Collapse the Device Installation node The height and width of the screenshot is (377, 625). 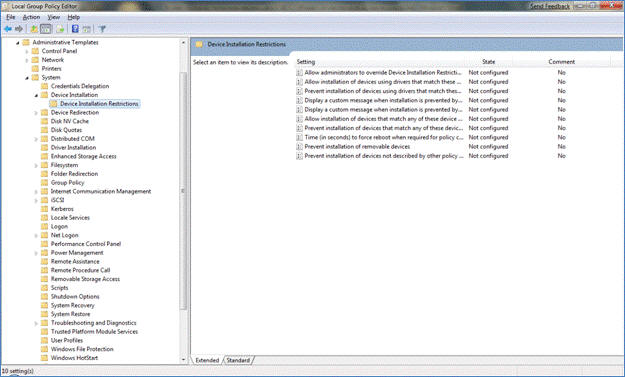point(36,95)
